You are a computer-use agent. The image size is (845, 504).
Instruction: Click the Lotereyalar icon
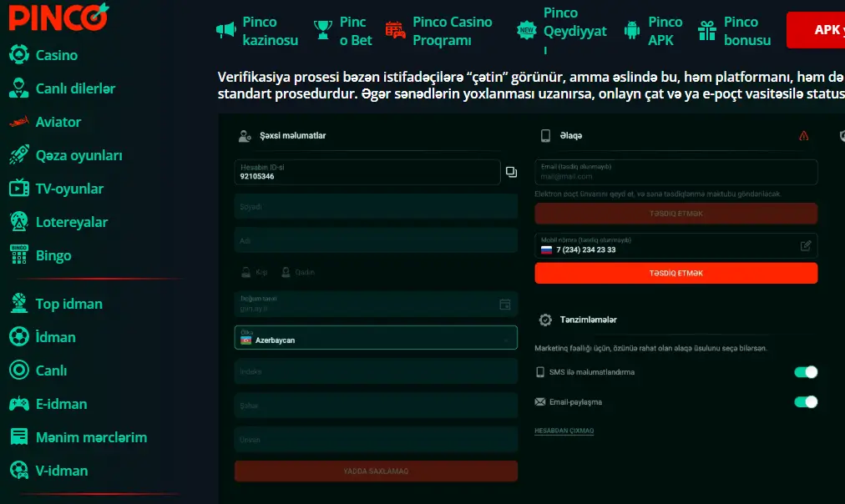19,222
